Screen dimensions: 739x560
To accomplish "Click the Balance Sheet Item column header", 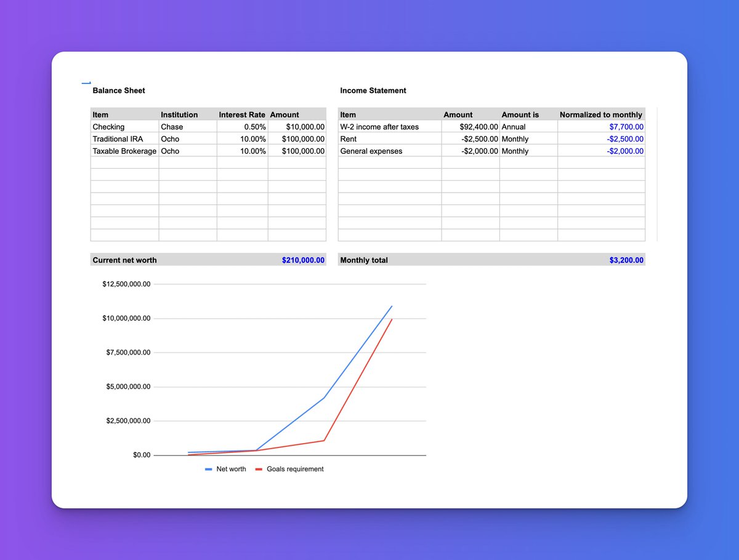I will tap(124, 114).
